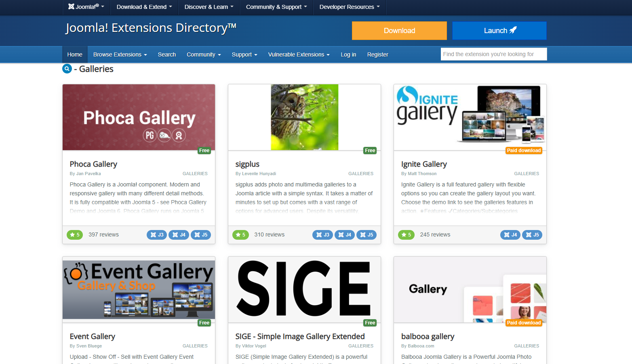The image size is (632, 364).
Task: Open the Event Gallery title link
Action: pyautogui.click(x=93, y=337)
